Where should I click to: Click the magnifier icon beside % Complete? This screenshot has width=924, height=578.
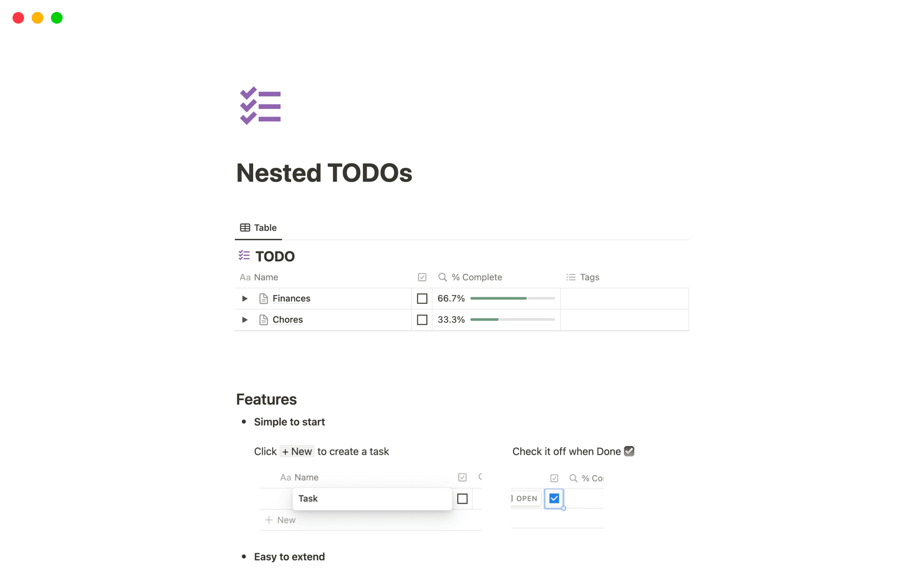[x=442, y=277]
